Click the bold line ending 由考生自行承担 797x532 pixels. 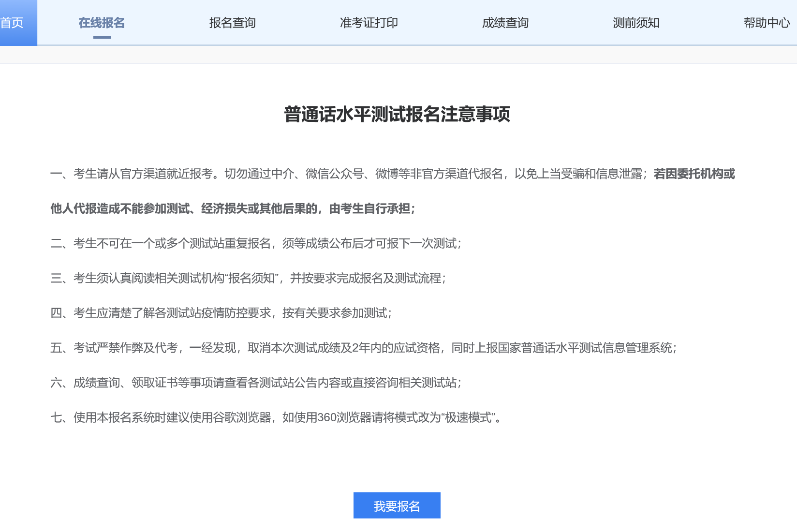(232, 209)
